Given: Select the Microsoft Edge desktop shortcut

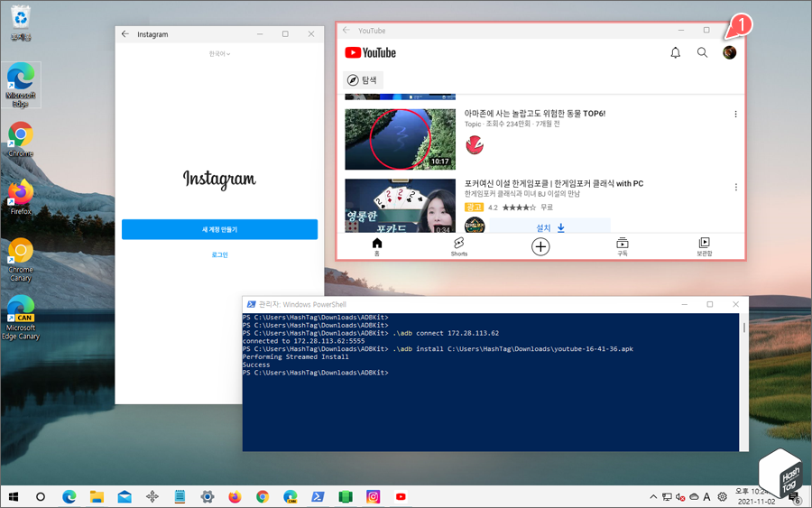Looking at the screenshot, I should pos(21,85).
